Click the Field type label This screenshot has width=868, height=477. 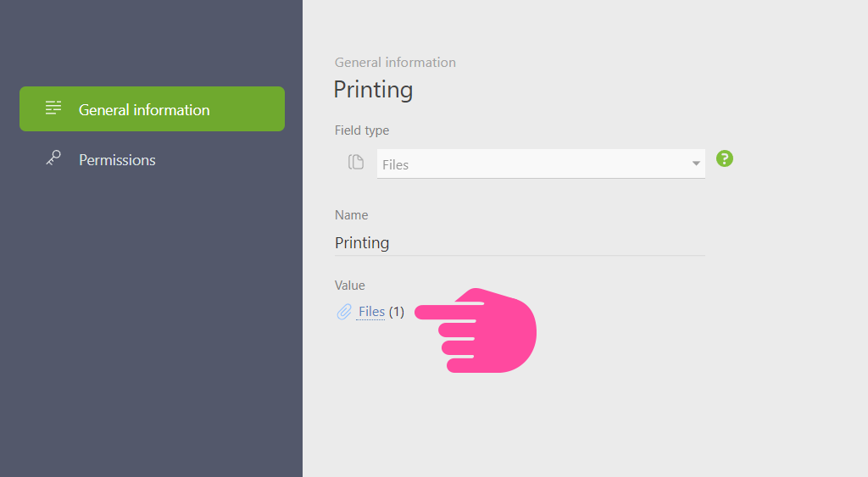tap(361, 130)
